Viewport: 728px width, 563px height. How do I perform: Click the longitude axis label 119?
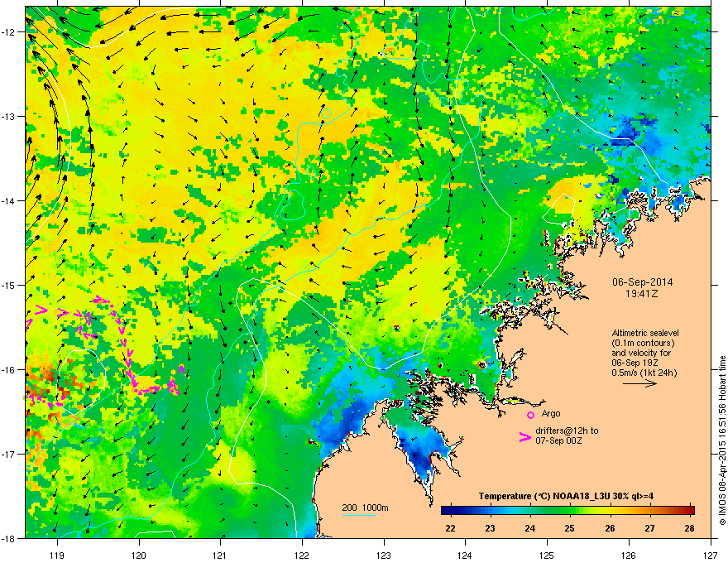57,555
